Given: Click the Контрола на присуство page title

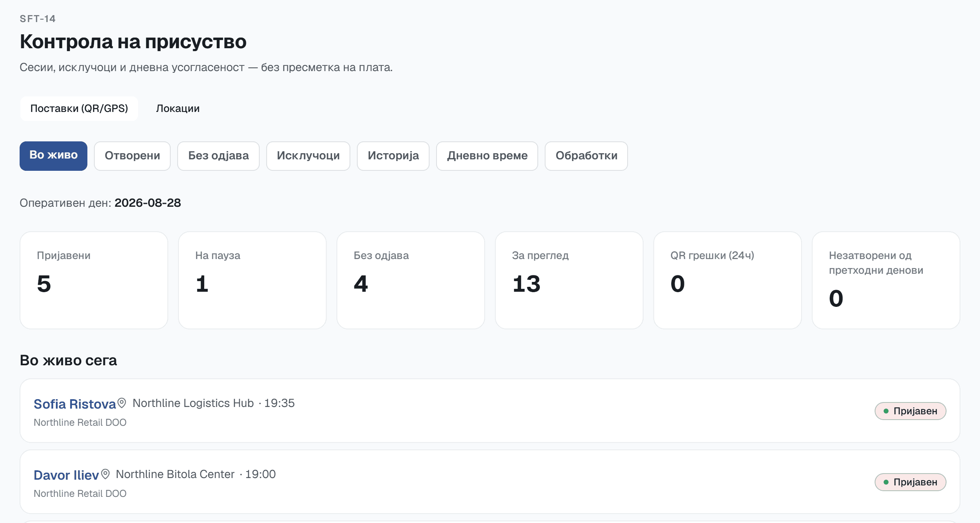Looking at the screenshot, I should 133,42.
